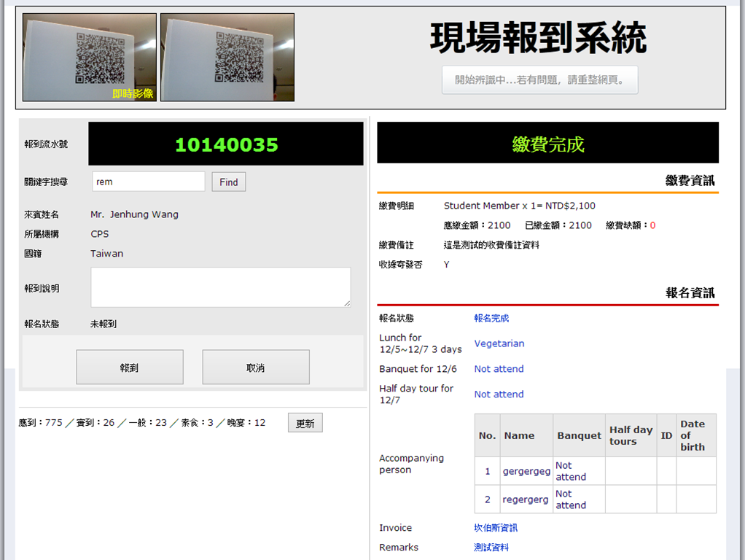This screenshot has width=745, height=560.
Task: Click 'Not attend' for Half day tour
Action: coord(499,394)
